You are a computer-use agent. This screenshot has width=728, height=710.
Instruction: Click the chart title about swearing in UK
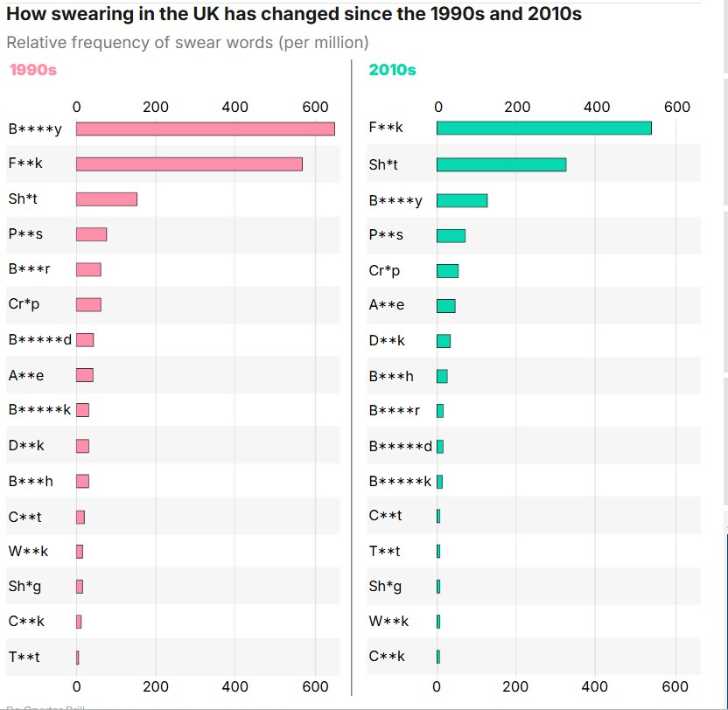(294, 15)
